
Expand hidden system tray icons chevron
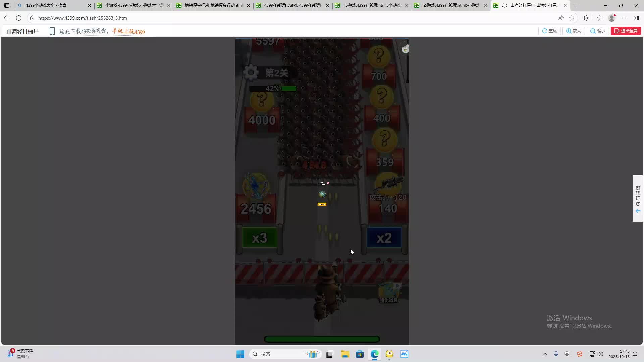point(545,354)
